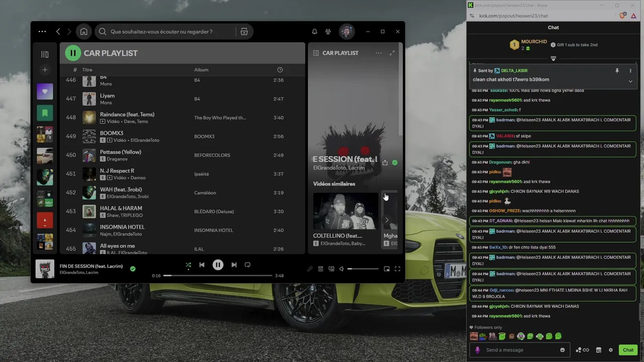Select track 'BOOMX3'
The image size is (644, 362).
183,136
